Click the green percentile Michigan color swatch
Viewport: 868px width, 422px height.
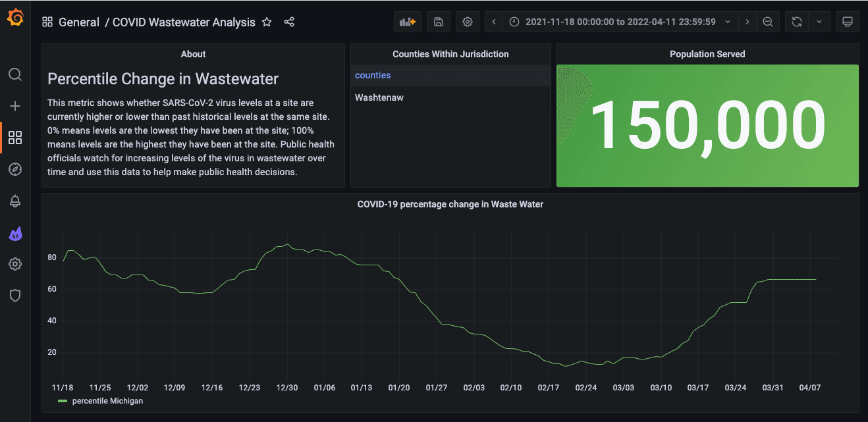[63, 401]
